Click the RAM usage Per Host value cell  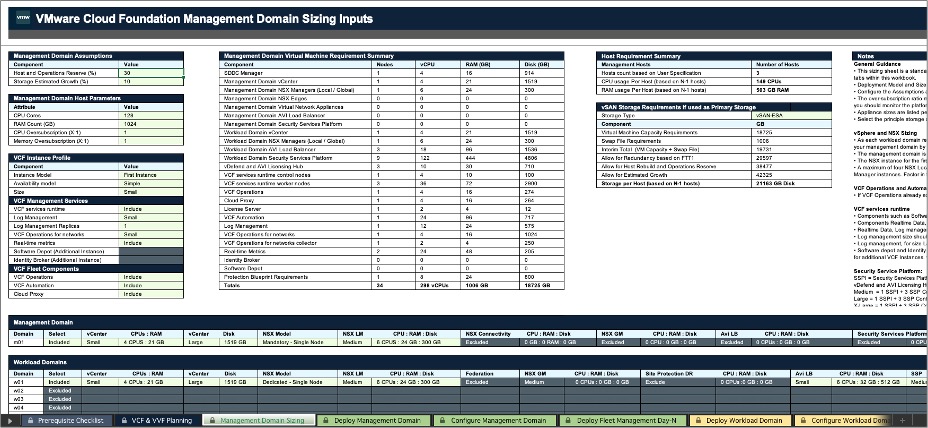click(x=791, y=90)
